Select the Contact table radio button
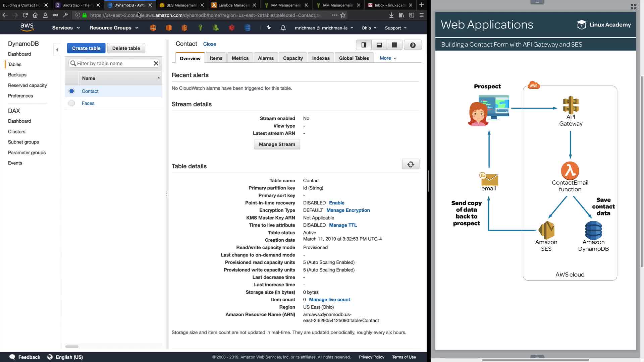The width and height of the screenshot is (644, 362). [71, 91]
